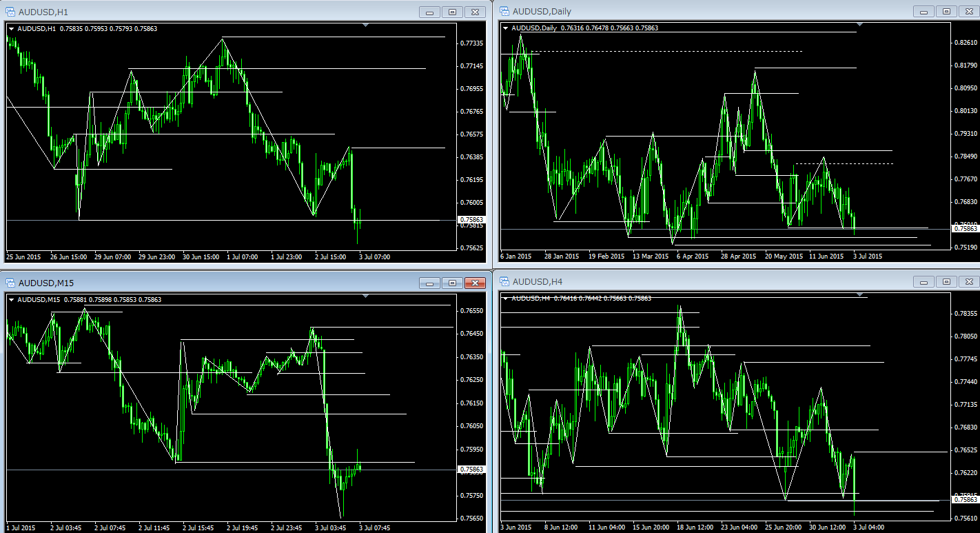Click the 0.75863 price tag on Daily chart
This screenshot has width=980, height=533.
click(x=964, y=228)
